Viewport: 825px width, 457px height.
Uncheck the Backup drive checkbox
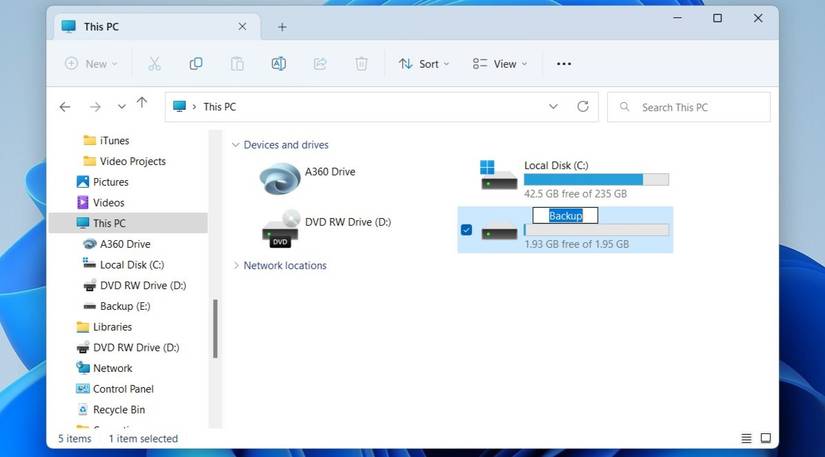coord(467,230)
